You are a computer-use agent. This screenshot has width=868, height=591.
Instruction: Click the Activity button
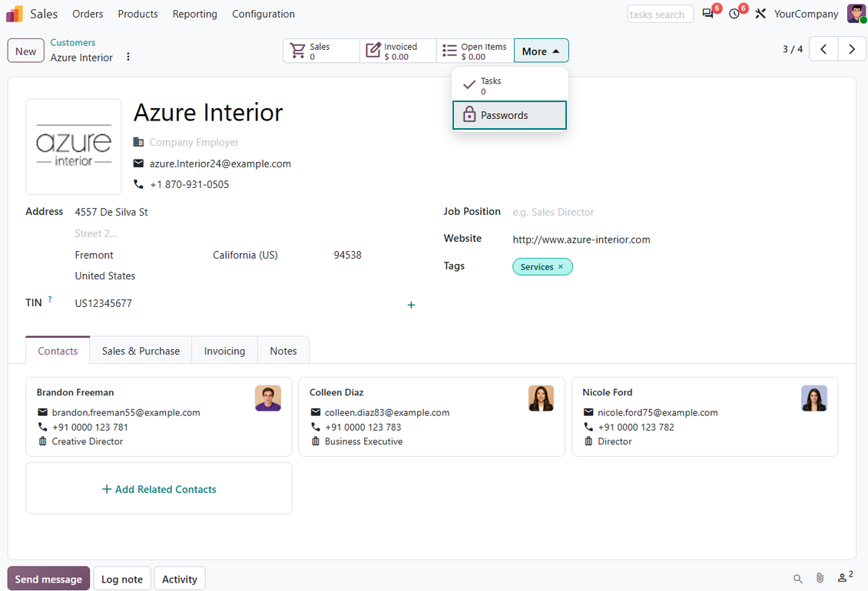[179, 579]
